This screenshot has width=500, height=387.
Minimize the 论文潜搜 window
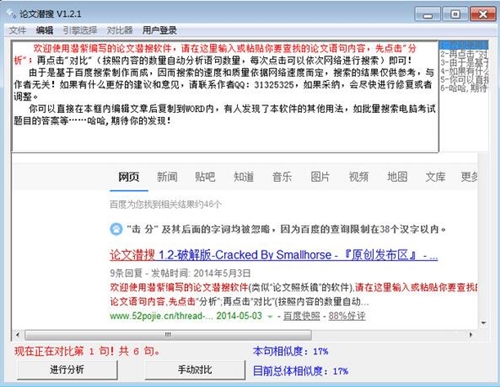point(428,14)
